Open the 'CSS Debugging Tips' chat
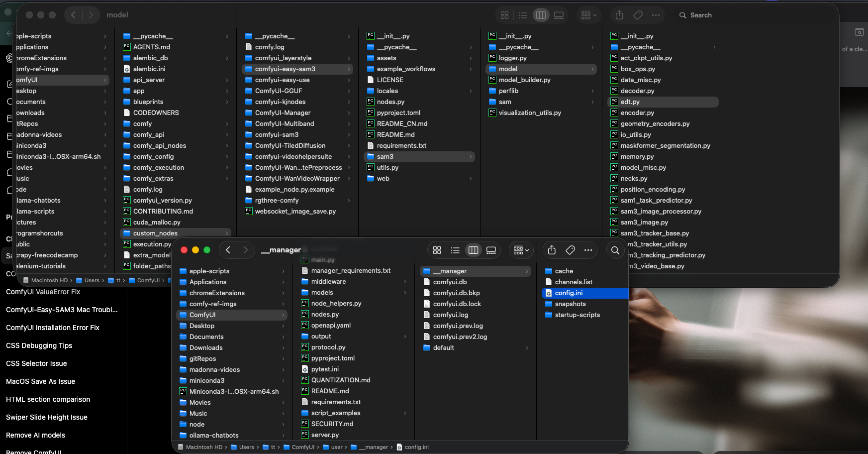The width and height of the screenshot is (868, 454). click(39, 345)
